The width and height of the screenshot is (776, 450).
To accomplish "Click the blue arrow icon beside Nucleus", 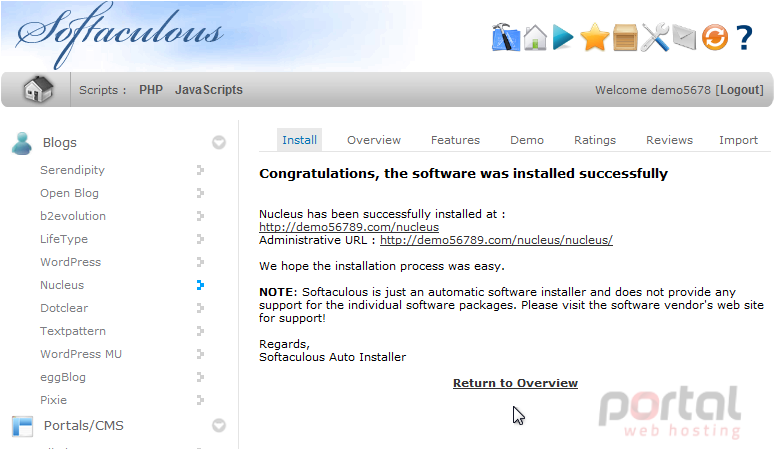I will 200,285.
